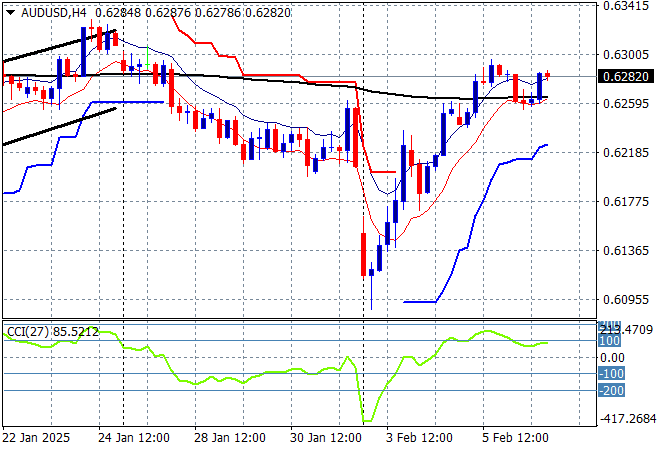Select the 0.61365 price axis label

626,250
